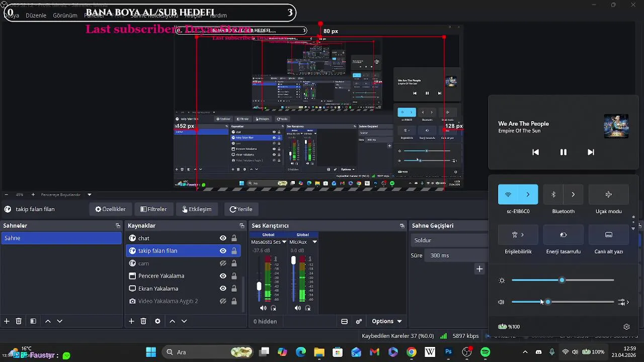Enable Uçak modu airplane mode

coord(609,195)
